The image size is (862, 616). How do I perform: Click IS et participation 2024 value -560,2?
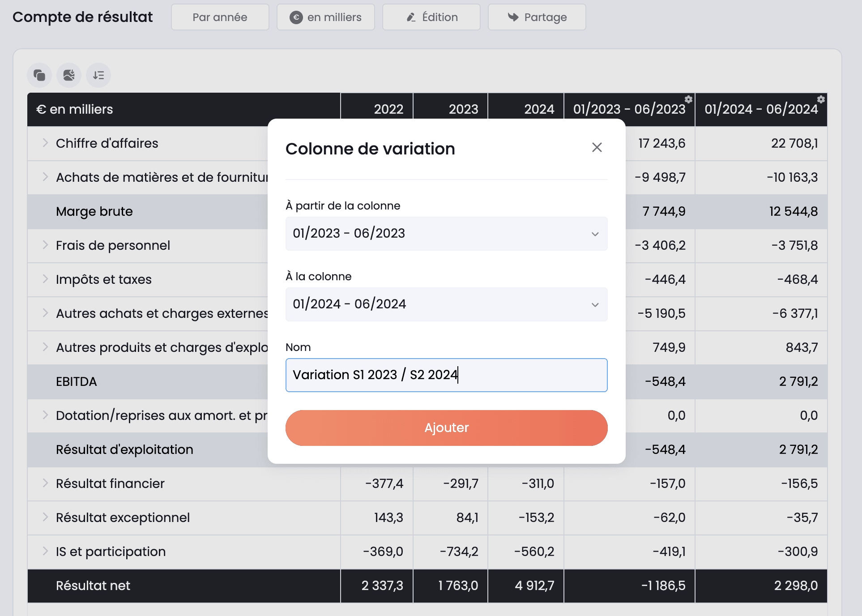[534, 552]
